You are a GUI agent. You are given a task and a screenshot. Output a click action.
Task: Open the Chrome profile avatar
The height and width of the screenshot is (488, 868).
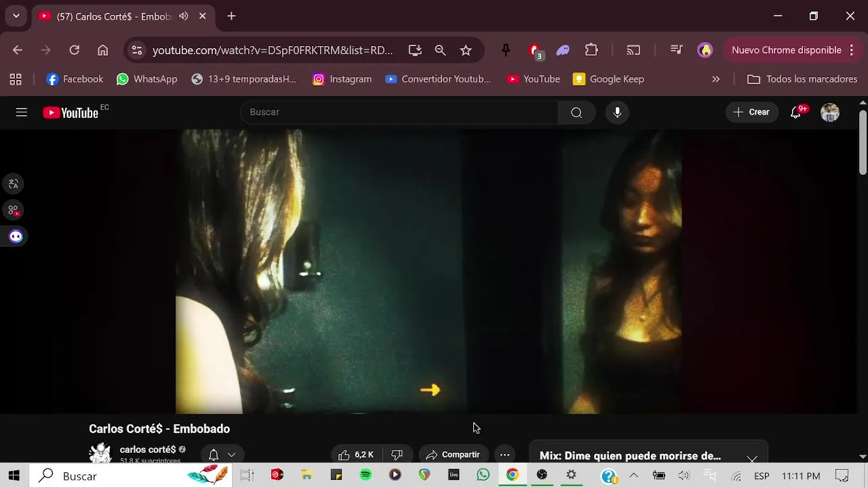tap(705, 50)
